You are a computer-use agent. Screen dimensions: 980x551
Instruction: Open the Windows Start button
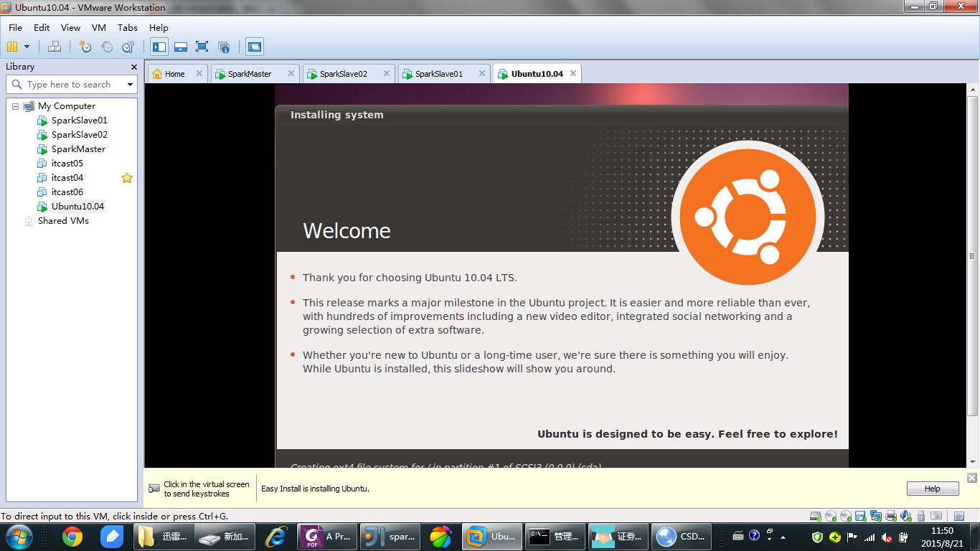[x=19, y=537]
